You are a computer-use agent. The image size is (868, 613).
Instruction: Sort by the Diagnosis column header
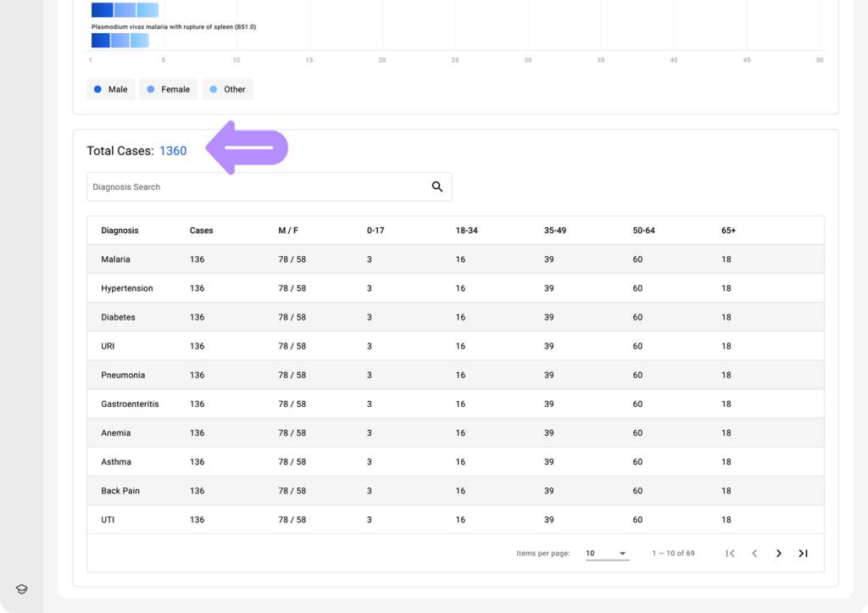[x=120, y=231]
